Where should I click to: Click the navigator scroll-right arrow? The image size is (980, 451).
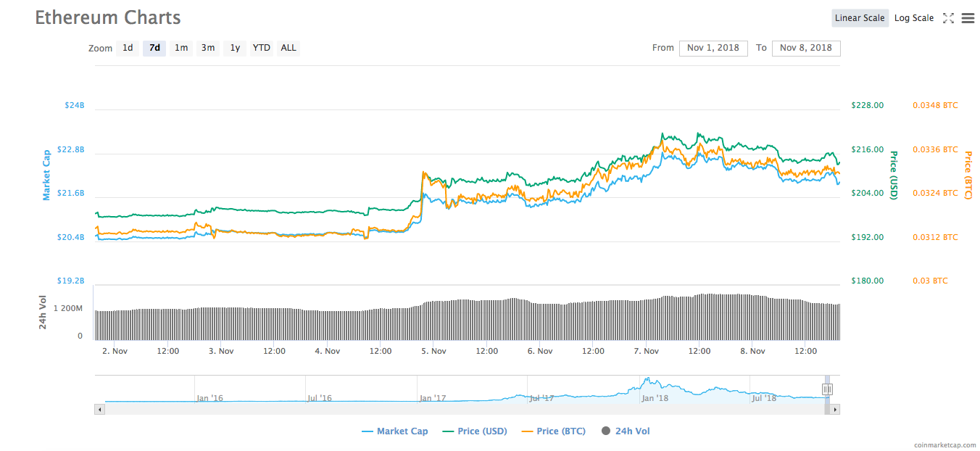pyautogui.click(x=835, y=410)
